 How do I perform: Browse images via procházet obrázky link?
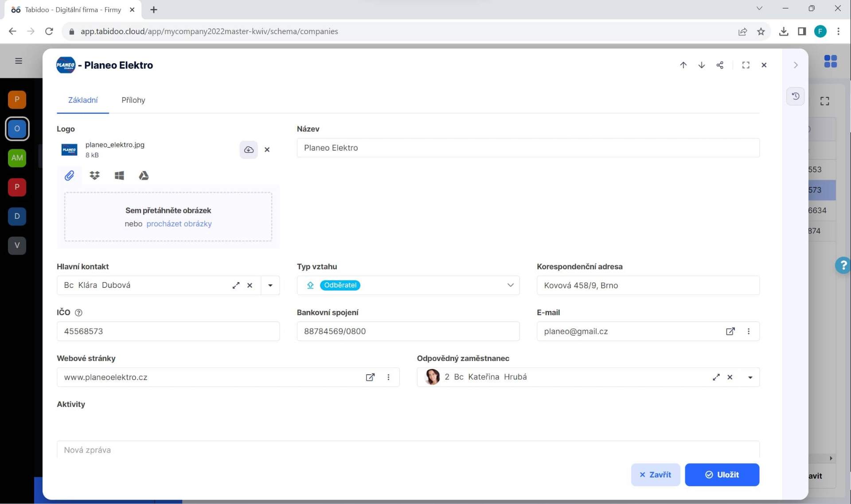(179, 224)
